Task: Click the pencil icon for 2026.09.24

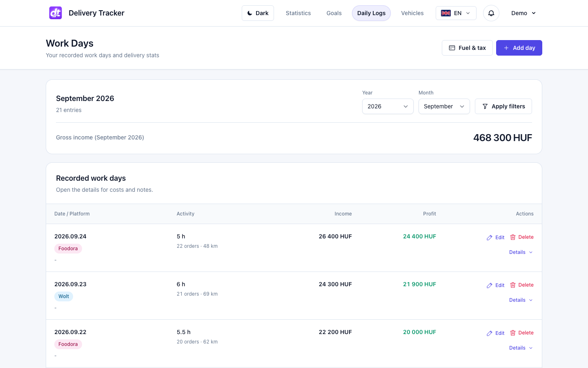Action: click(490, 238)
